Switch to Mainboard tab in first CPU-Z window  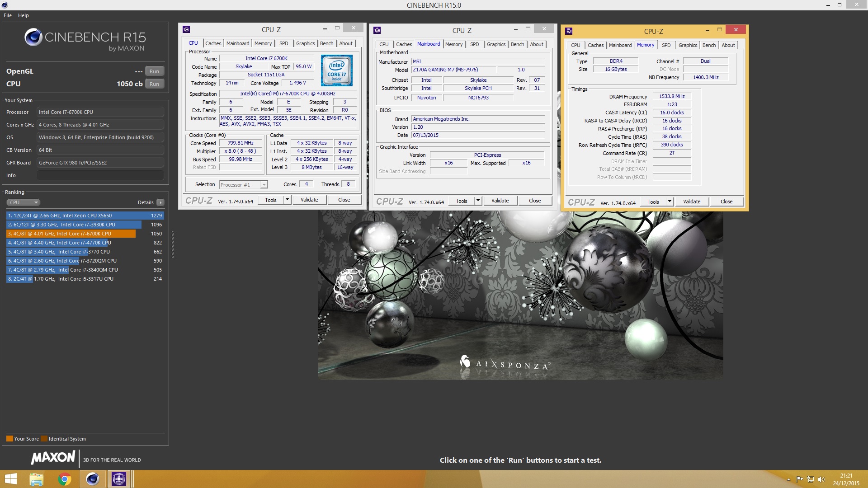238,43
